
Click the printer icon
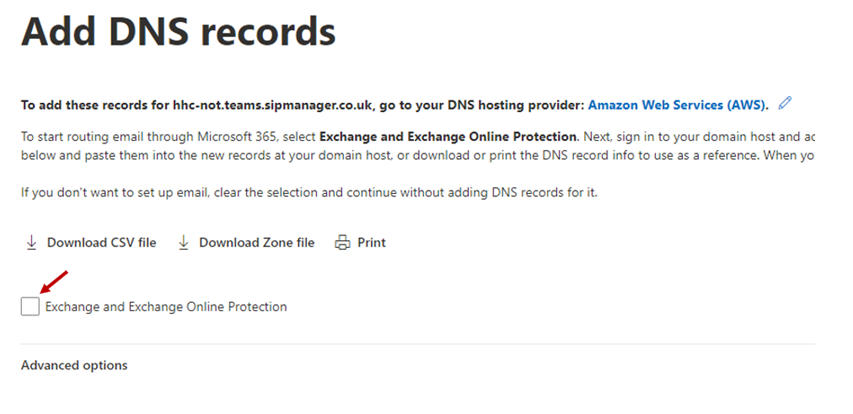[342, 243]
